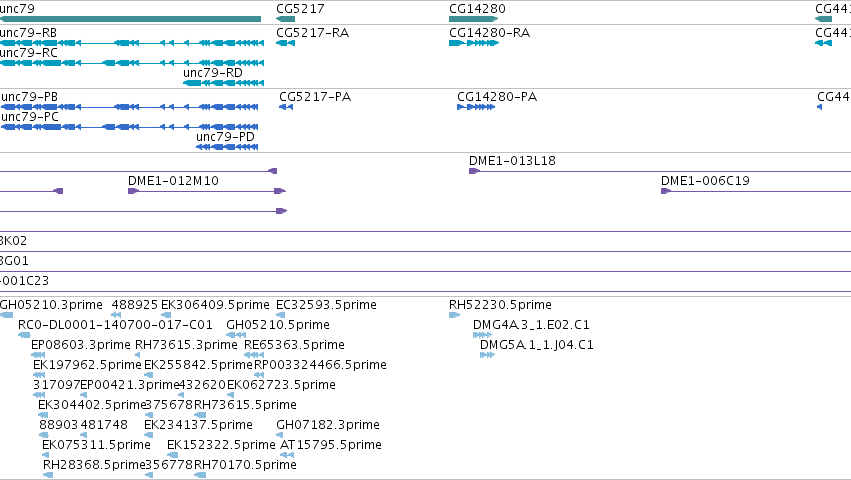Click the unc79-PC protein label

[x=30, y=117]
